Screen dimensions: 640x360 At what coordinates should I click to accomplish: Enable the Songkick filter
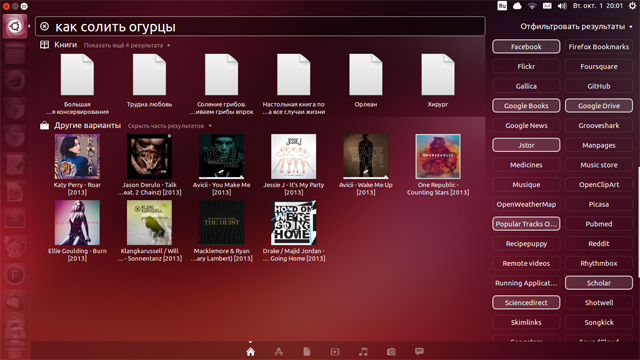(x=599, y=322)
